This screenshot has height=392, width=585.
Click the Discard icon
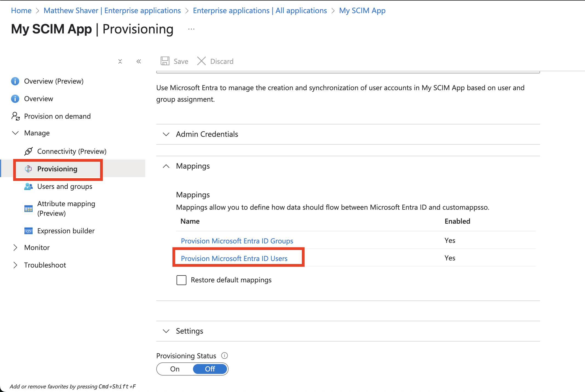(201, 61)
